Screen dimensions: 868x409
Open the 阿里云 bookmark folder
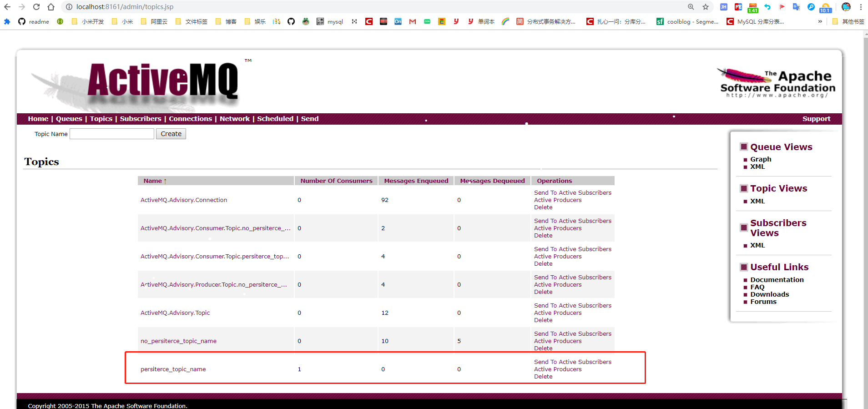pyautogui.click(x=154, y=21)
